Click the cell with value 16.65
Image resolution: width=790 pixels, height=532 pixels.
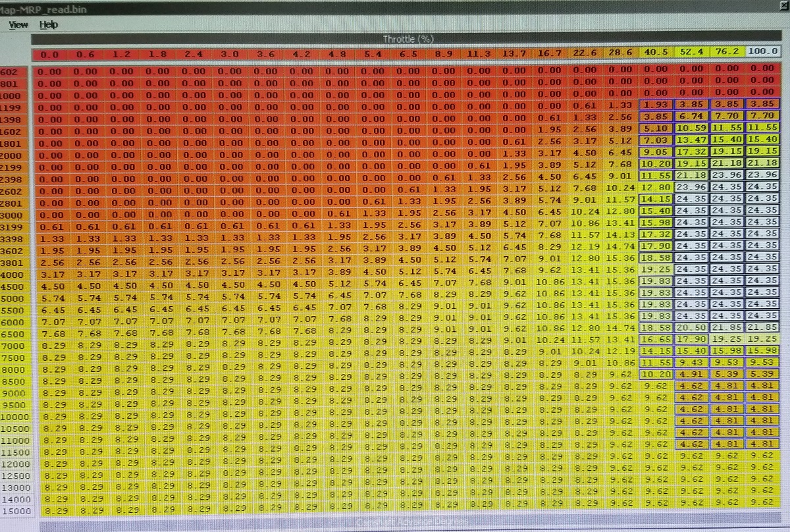(x=656, y=339)
